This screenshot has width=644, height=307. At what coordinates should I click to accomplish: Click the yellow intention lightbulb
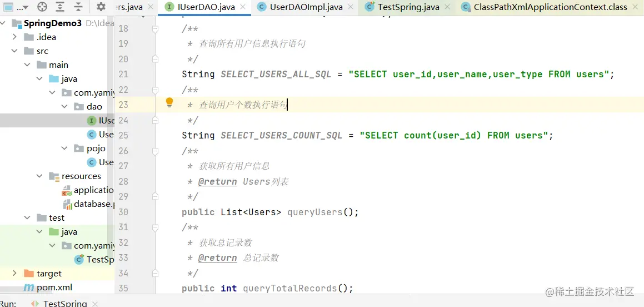point(169,103)
